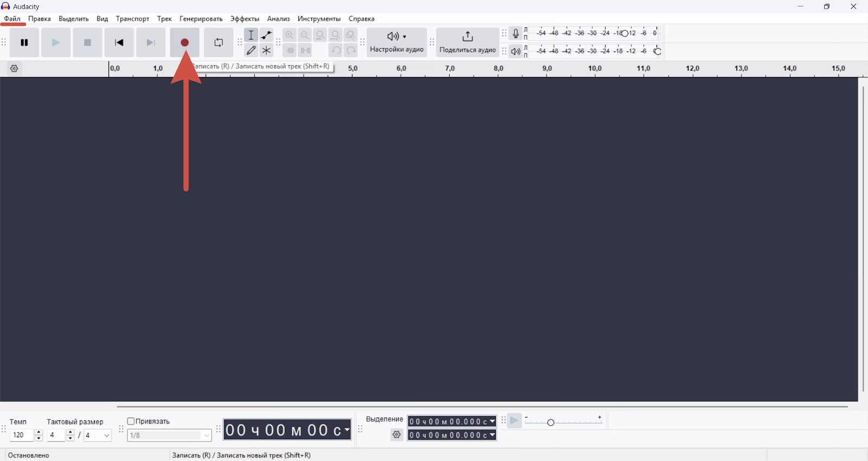868x461 pixels.
Task: Click the Play-at-speed button
Action: click(x=515, y=421)
